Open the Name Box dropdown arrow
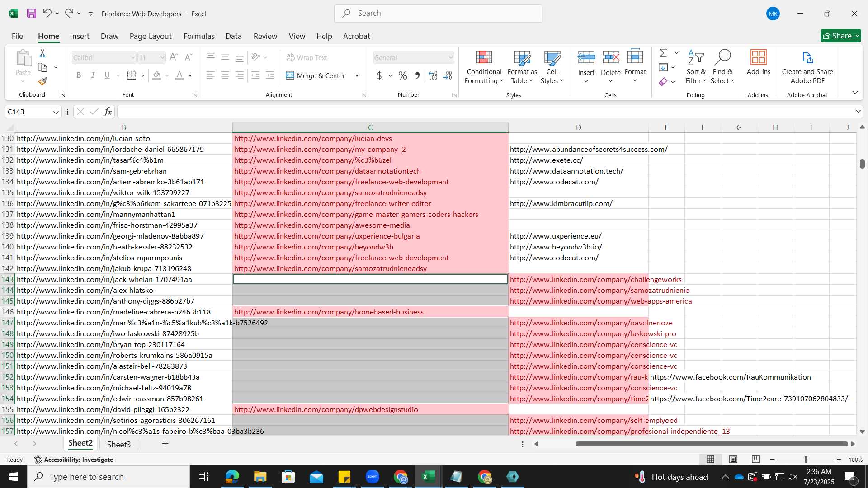 pyautogui.click(x=56, y=112)
